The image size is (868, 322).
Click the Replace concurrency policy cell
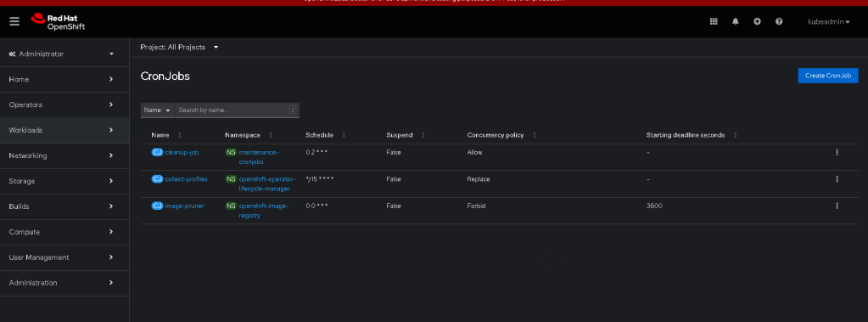pos(479,179)
